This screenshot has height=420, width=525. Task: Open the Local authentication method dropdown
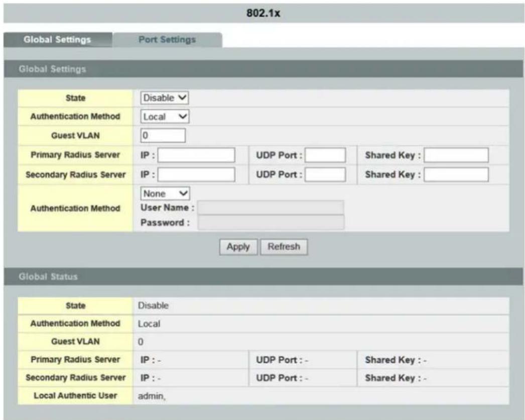(x=165, y=117)
